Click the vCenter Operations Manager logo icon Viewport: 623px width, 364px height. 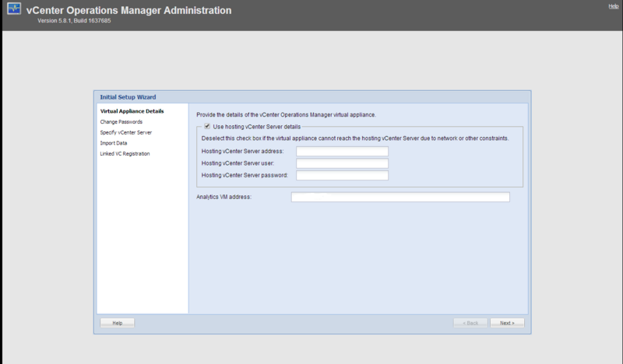[x=13, y=11]
